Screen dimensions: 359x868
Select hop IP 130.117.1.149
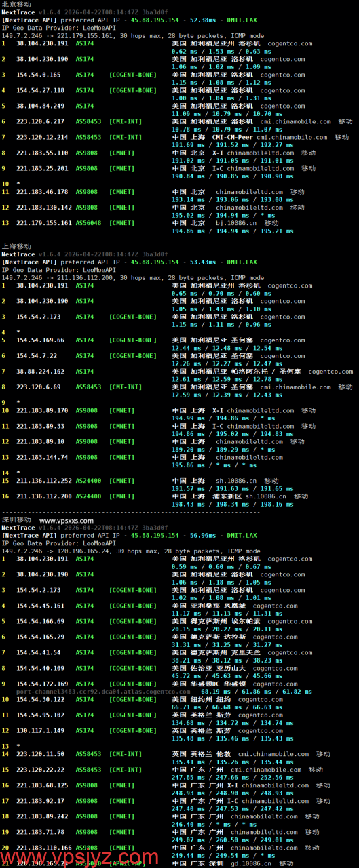tap(41, 731)
